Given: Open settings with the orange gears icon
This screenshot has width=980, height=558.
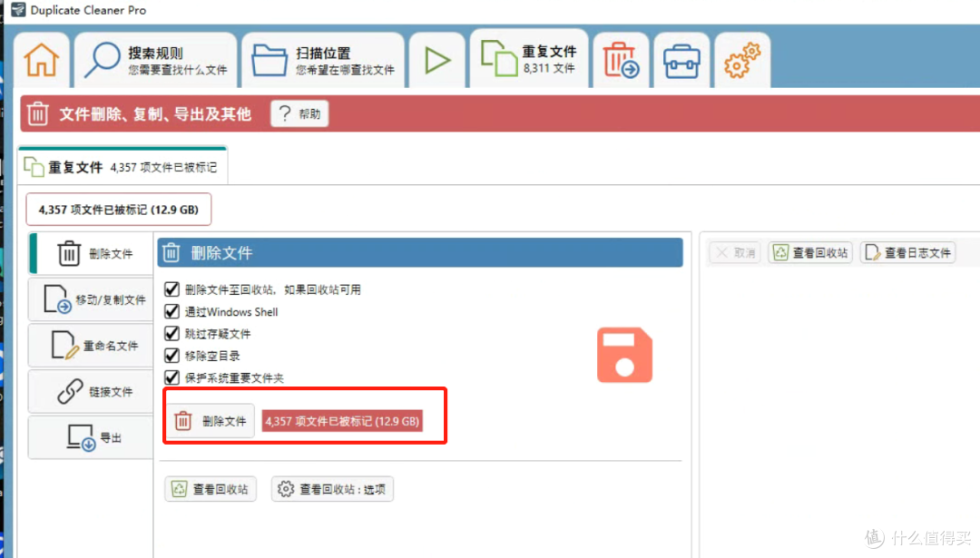Looking at the screenshot, I should click(742, 60).
